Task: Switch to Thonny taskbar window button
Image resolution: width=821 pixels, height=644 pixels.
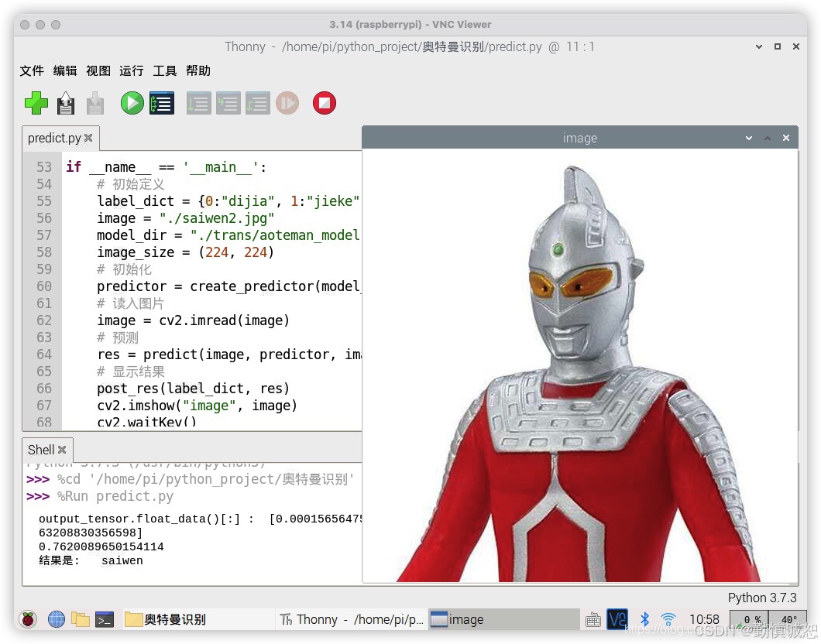Action: tap(352, 619)
